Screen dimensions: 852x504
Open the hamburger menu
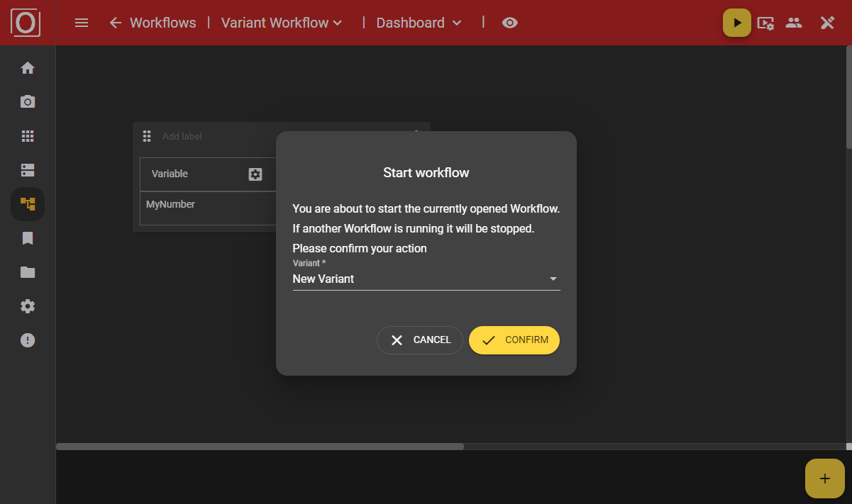click(x=82, y=23)
